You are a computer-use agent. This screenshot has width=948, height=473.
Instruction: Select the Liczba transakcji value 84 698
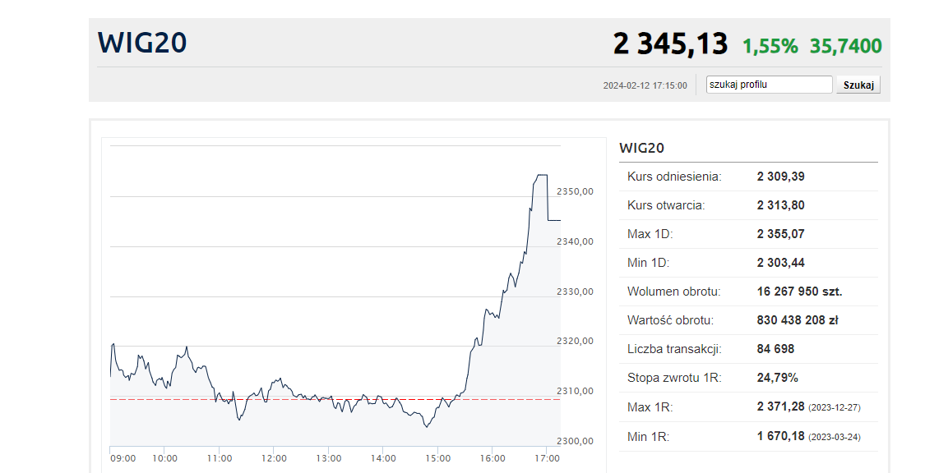click(x=776, y=350)
